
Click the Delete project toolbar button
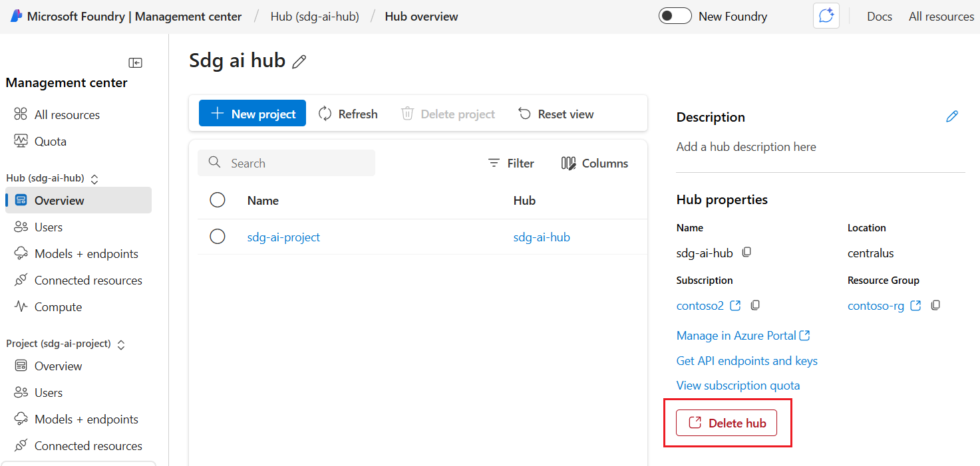[448, 114]
